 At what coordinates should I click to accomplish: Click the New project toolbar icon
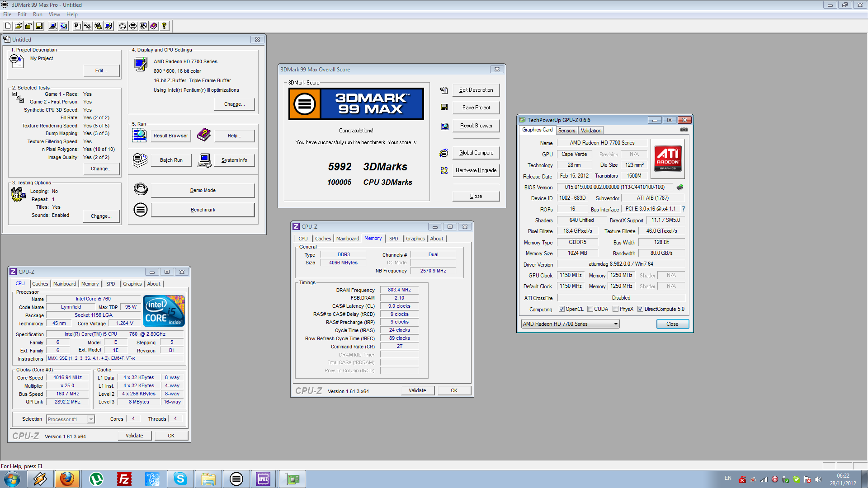tap(8, 26)
